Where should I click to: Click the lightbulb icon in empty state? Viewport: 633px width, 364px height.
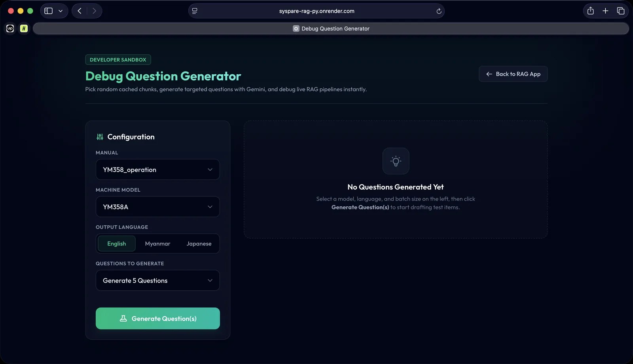point(396,161)
